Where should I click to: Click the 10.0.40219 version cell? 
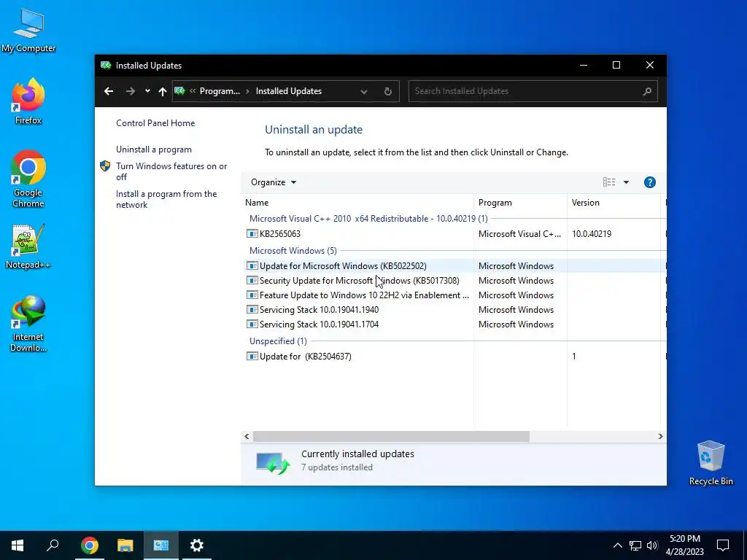pyautogui.click(x=591, y=234)
